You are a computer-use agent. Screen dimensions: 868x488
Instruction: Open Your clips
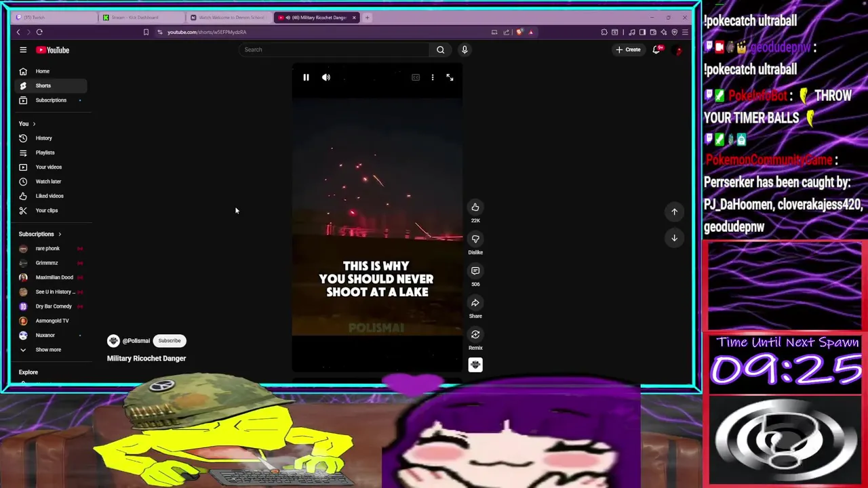[x=51, y=211]
